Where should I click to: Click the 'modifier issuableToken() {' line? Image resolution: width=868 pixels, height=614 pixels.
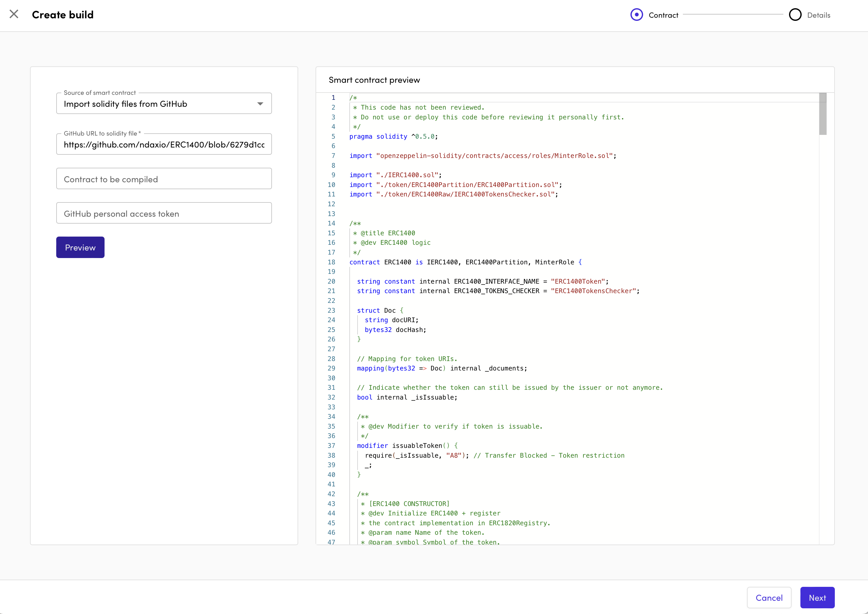click(x=407, y=446)
